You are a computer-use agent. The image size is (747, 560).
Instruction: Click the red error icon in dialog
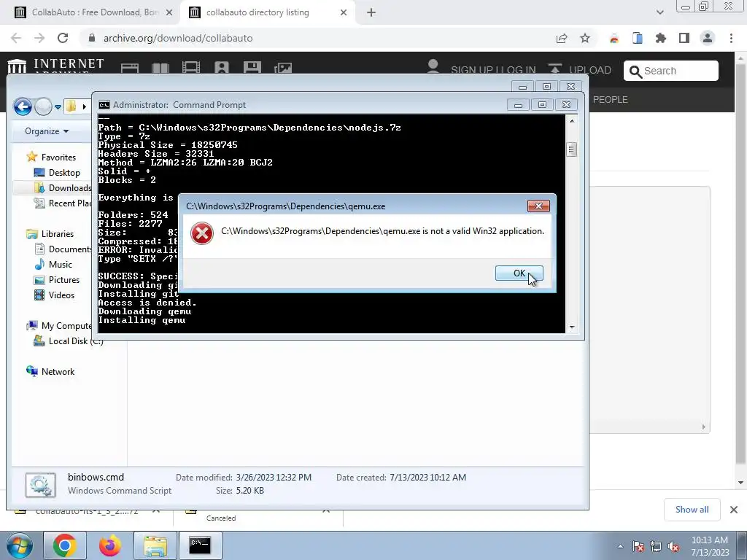[202, 234]
